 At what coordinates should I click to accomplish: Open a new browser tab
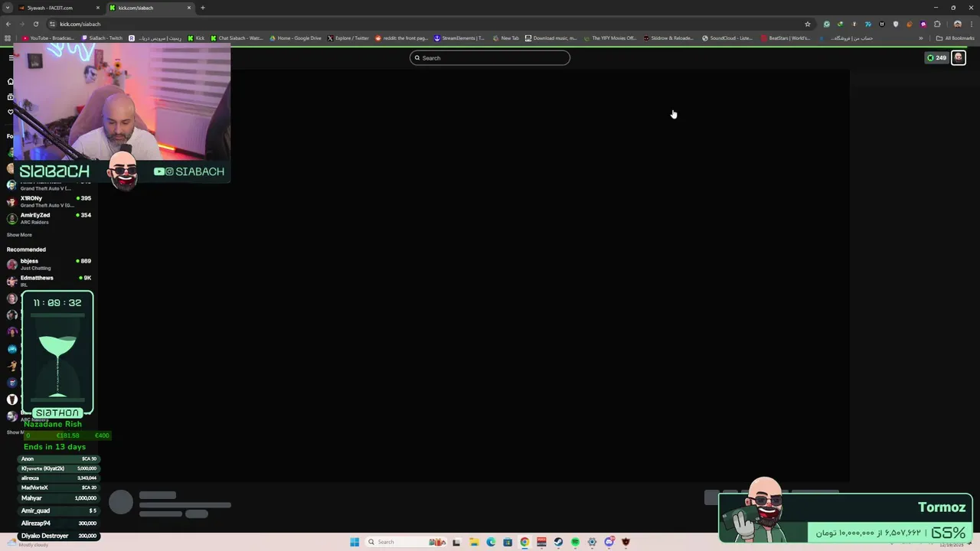point(203,8)
